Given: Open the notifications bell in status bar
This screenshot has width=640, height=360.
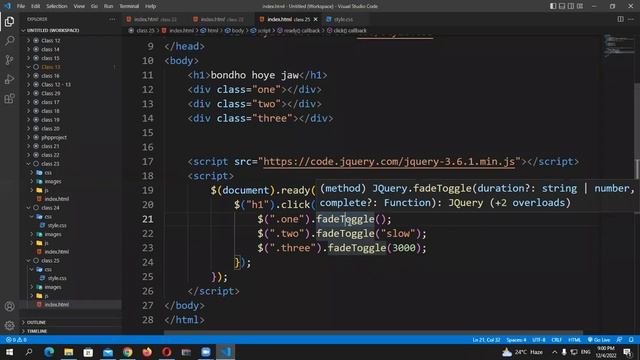Looking at the screenshot, I should click(631, 340).
